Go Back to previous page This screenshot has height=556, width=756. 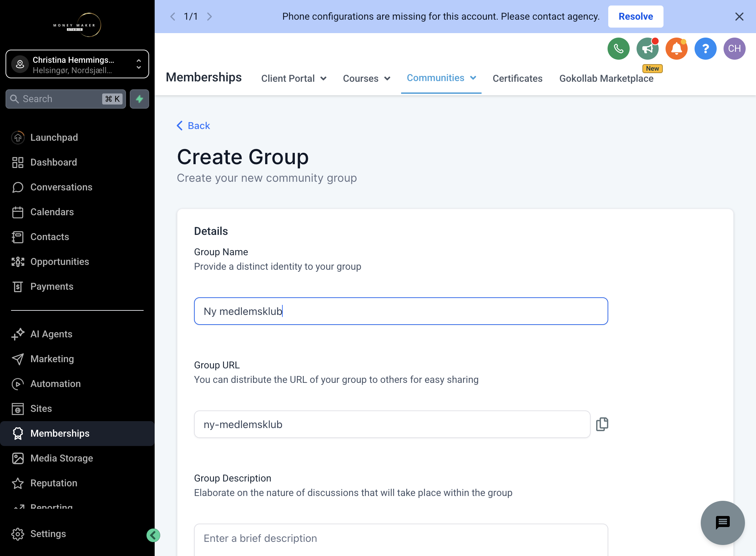click(x=193, y=126)
